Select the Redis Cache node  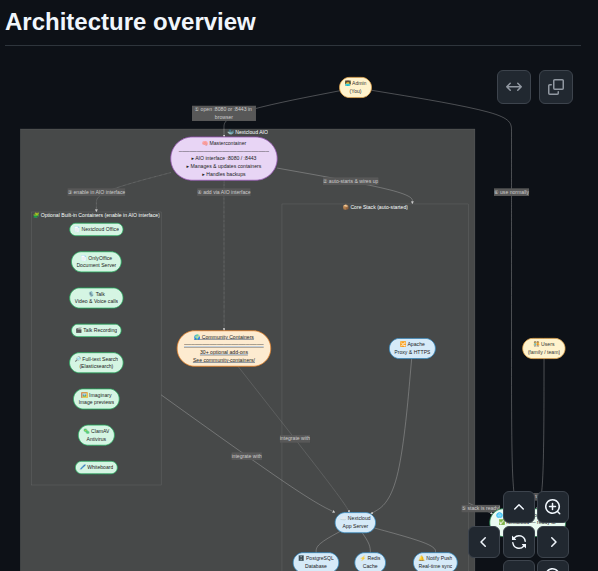click(370, 562)
